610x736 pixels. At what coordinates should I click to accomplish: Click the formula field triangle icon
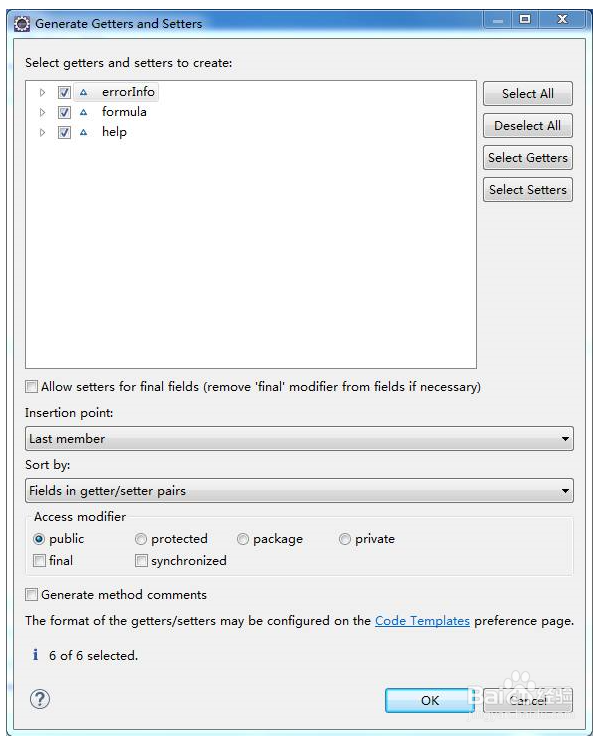tap(84, 112)
